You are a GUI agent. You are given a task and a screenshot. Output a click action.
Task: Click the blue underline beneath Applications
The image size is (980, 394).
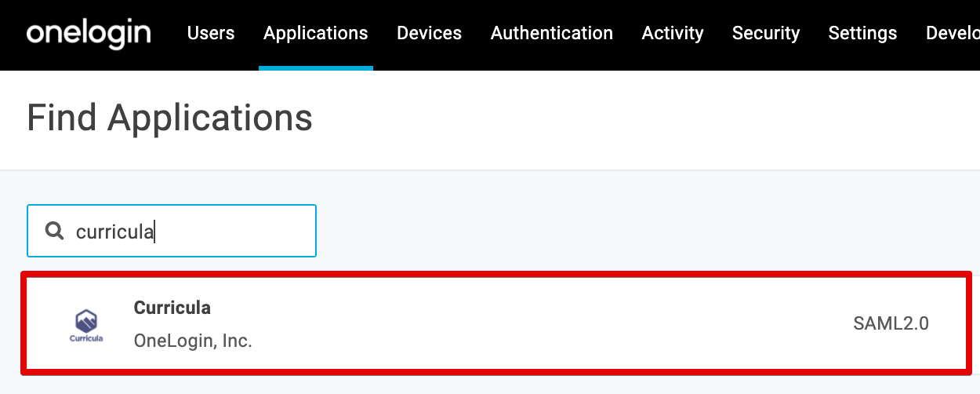(316, 68)
